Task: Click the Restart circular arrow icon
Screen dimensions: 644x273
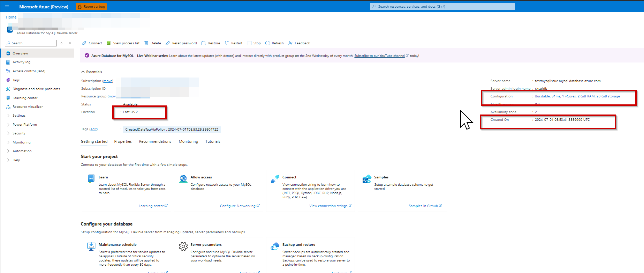Action: tap(227, 43)
